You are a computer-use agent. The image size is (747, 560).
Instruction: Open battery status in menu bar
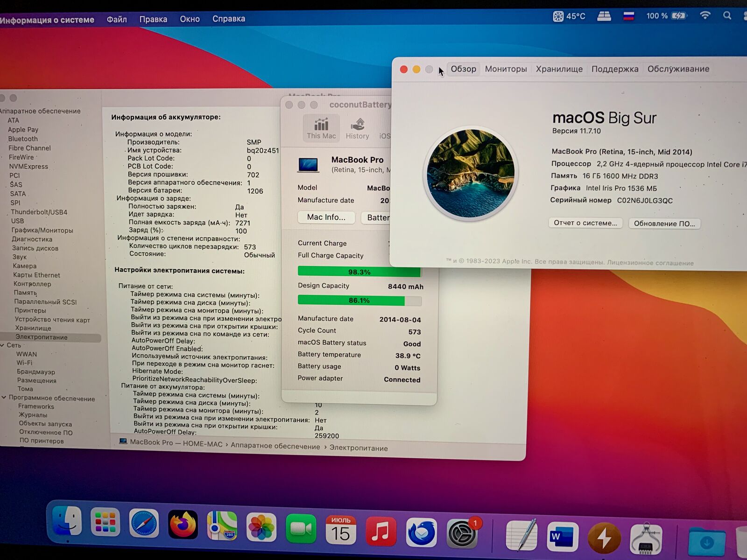coord(667,16)
